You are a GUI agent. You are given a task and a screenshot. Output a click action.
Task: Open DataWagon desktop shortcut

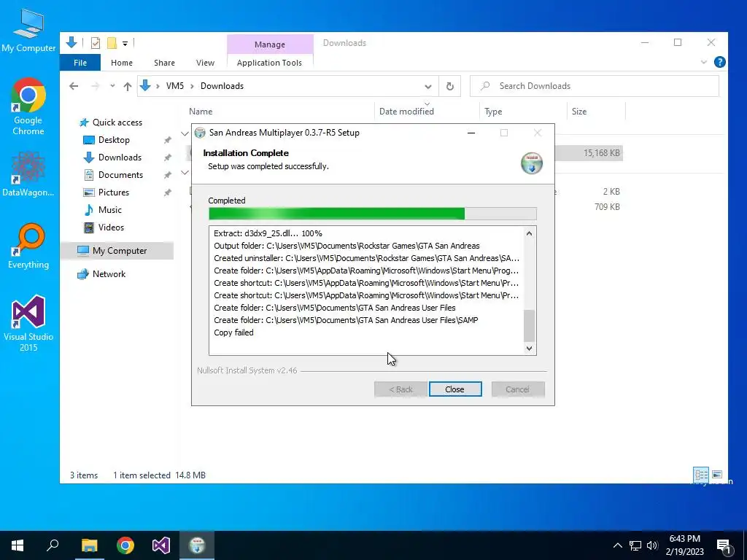click(28, 174)
